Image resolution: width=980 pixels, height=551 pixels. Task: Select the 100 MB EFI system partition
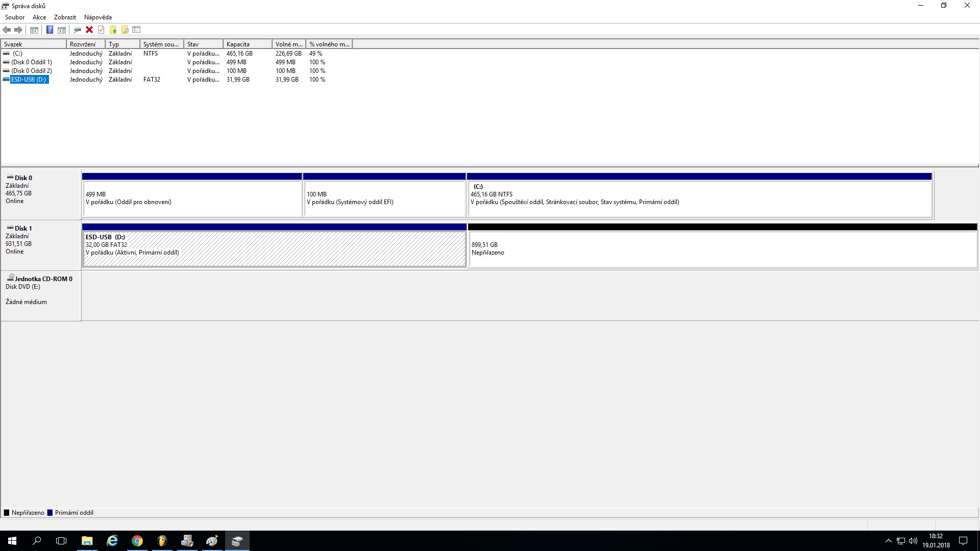[x=384, y=198]
